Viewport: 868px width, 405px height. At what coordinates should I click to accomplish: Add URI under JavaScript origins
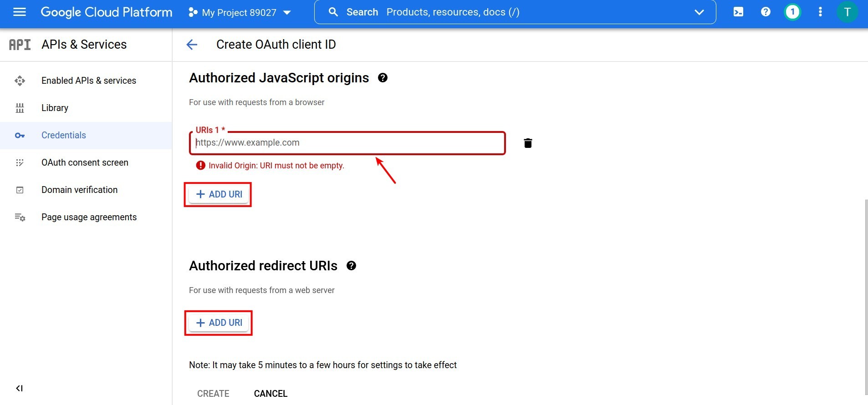(x=219, y=194)
